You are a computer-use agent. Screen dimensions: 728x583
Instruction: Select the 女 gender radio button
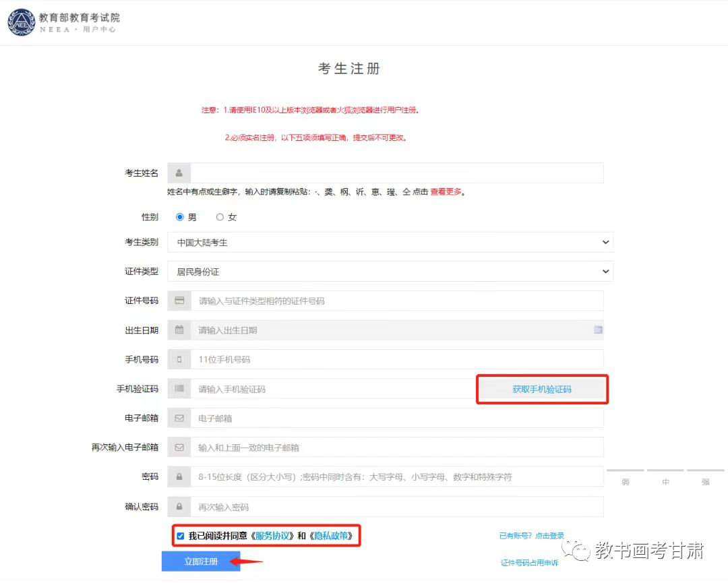click(x=220, y=218)
